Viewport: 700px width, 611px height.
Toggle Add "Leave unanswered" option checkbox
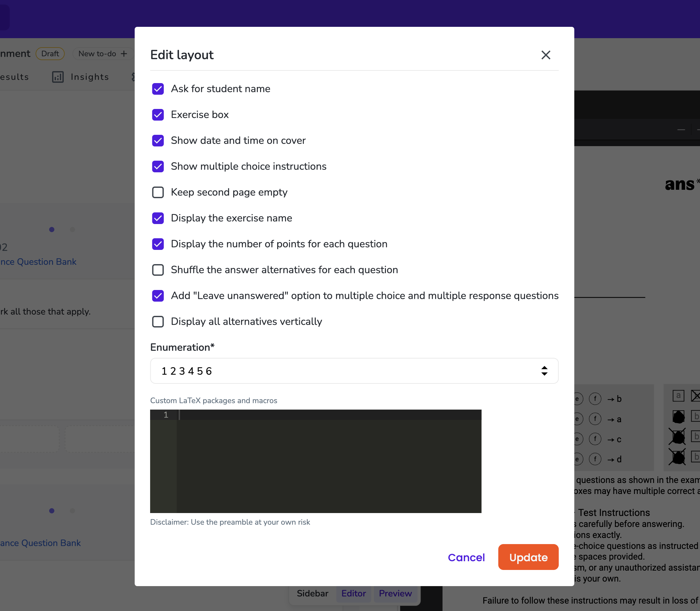(x=158, y=295)
